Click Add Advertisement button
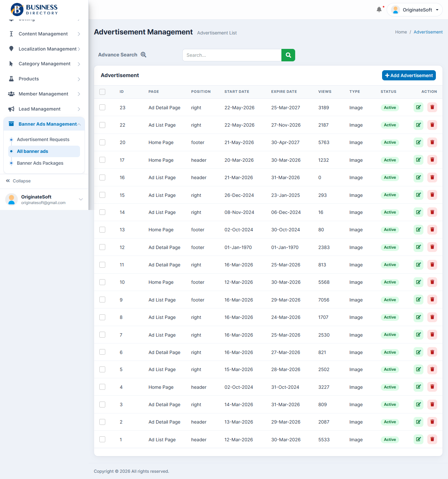The width and height of the screenshot is (448, 479). coord(409,75)
